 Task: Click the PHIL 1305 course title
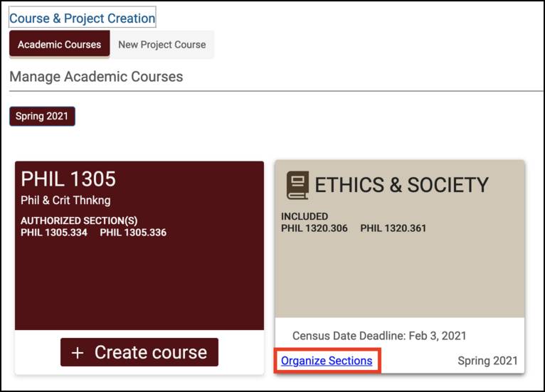pos(68,179)
